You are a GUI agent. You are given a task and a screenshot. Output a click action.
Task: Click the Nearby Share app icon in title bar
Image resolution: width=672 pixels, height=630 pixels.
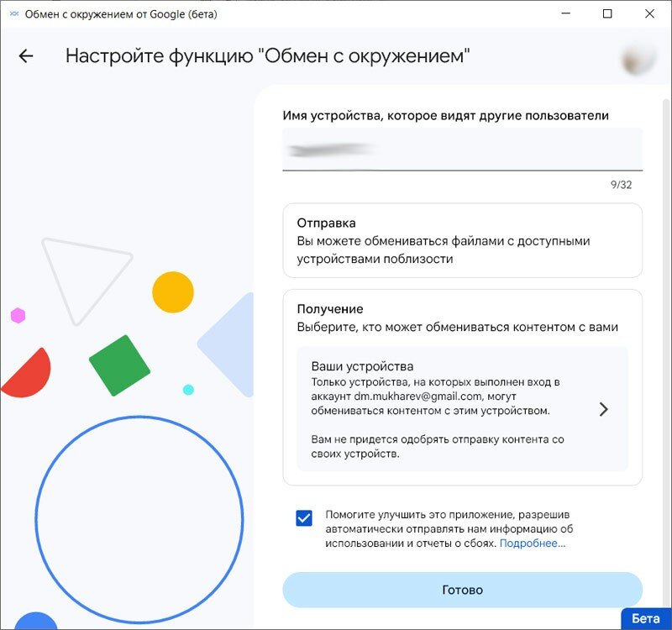(x=14, y=14)
